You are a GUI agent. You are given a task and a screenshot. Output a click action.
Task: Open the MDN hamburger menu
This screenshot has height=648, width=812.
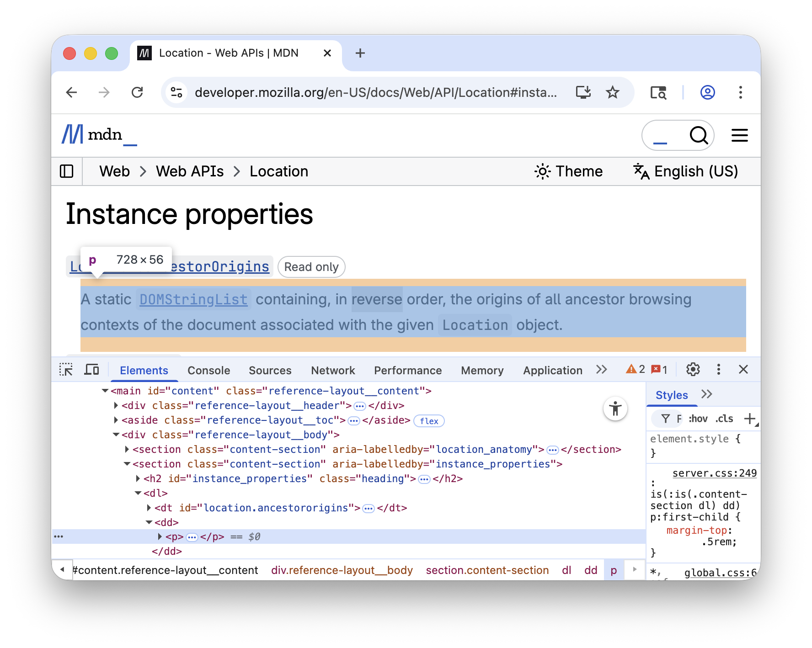click(x=739, y=135)
